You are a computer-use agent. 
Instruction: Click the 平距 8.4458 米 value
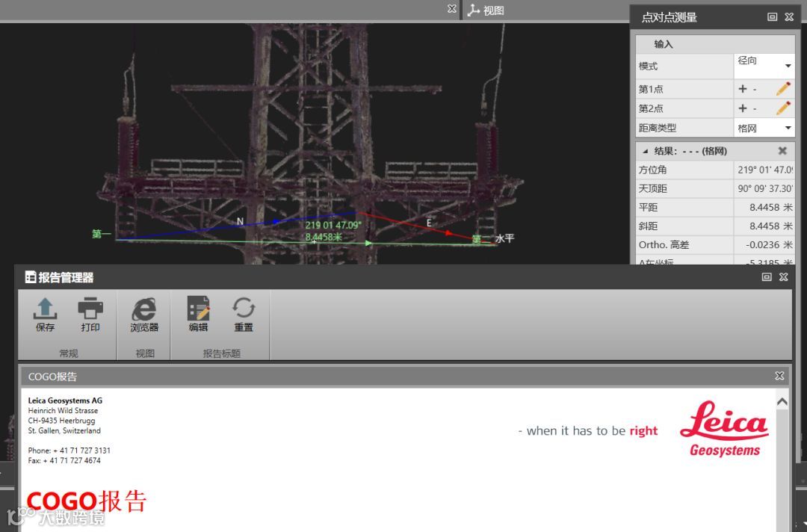pos(770,208)
